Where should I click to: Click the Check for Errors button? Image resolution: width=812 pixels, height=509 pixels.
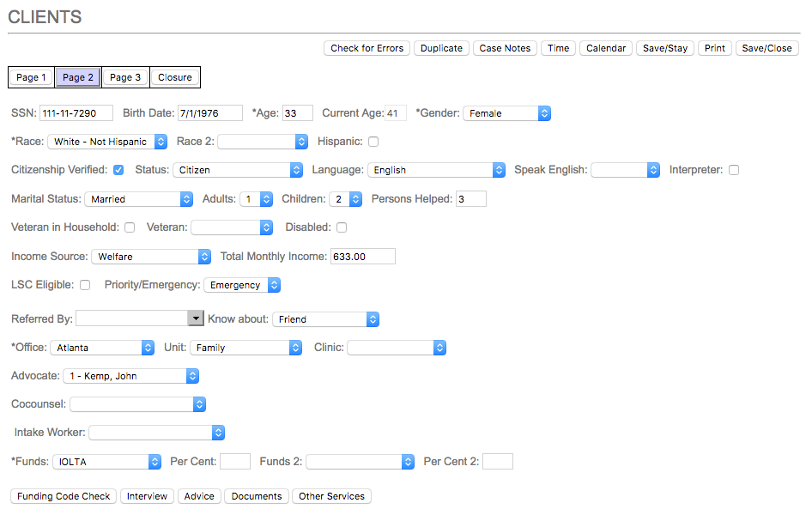367,48
